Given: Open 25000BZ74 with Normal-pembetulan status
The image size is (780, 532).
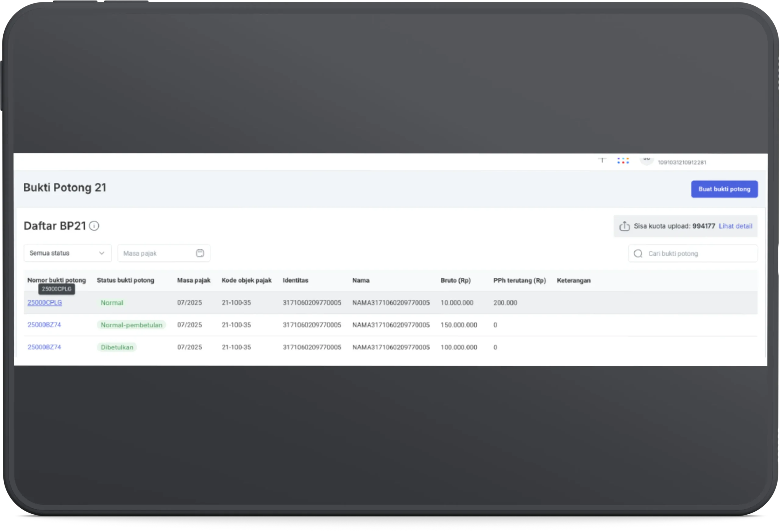Looking at the screenshot, I should coord(44,325).
